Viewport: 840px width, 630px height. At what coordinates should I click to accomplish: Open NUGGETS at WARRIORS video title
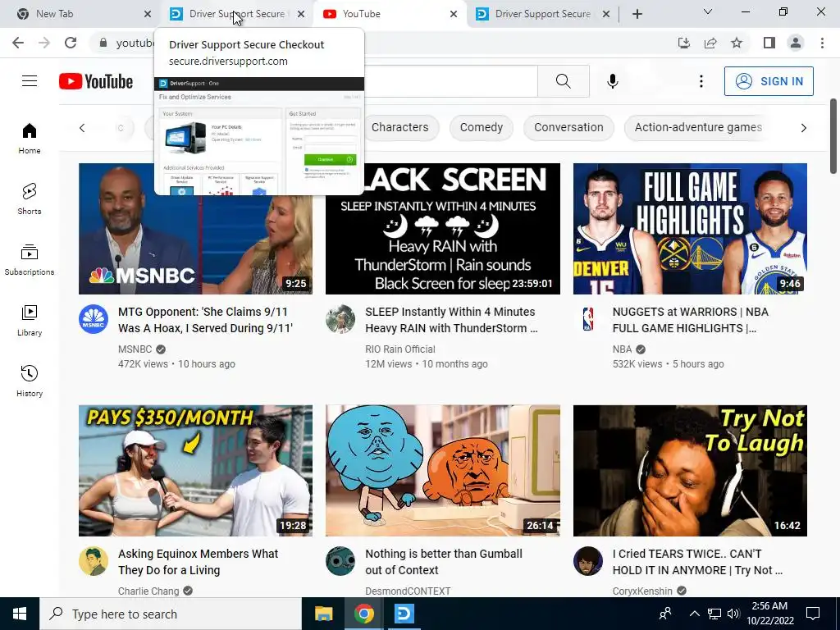[690, 320]
